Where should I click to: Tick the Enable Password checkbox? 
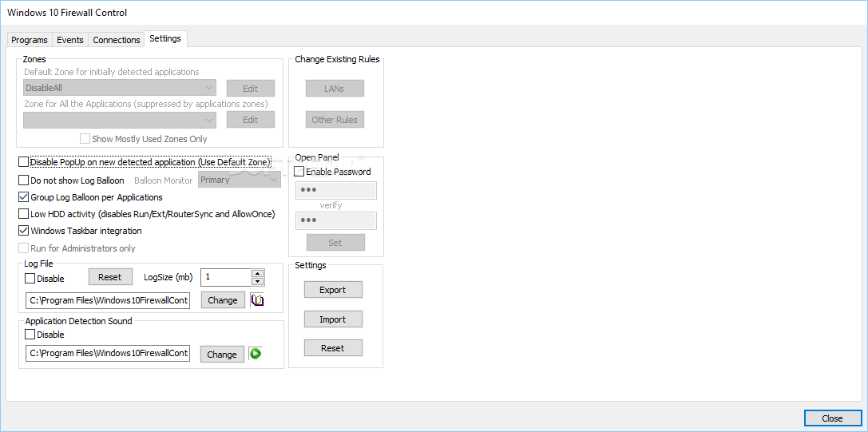(x=299, y=172)
